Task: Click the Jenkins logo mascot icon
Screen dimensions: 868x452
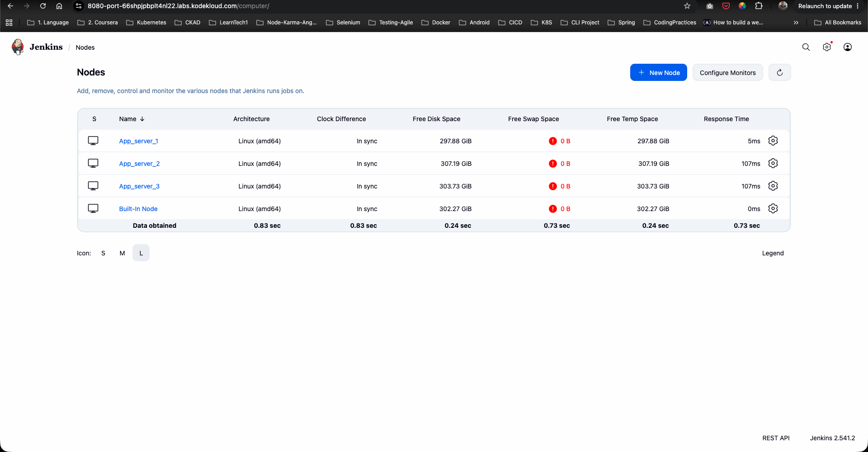Action: coord(18,47)
